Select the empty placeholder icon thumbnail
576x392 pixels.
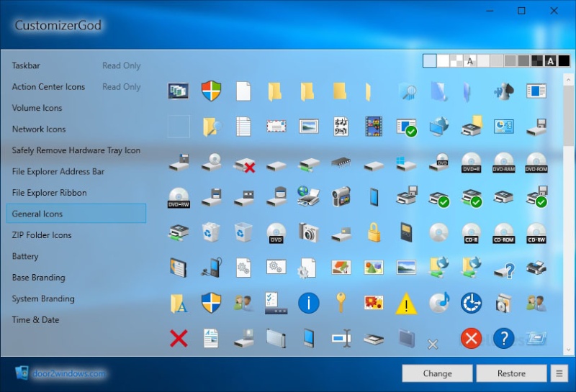(179, 127)
